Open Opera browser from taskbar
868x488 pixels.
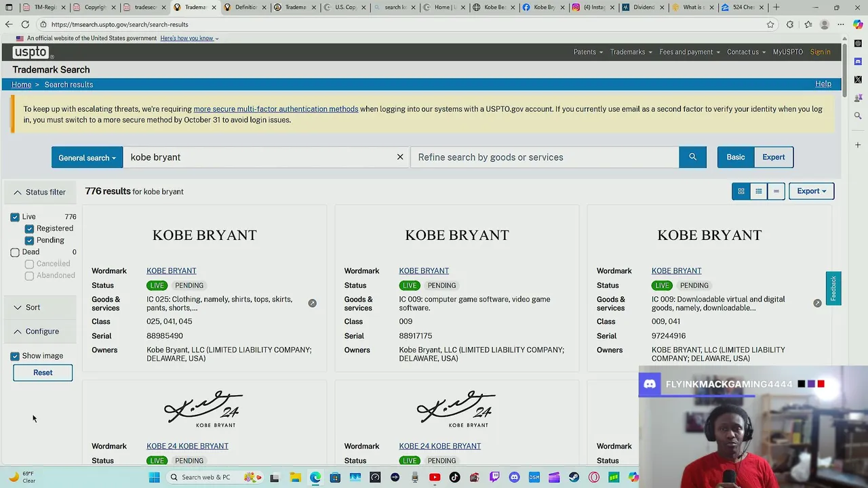click(594, 477)
